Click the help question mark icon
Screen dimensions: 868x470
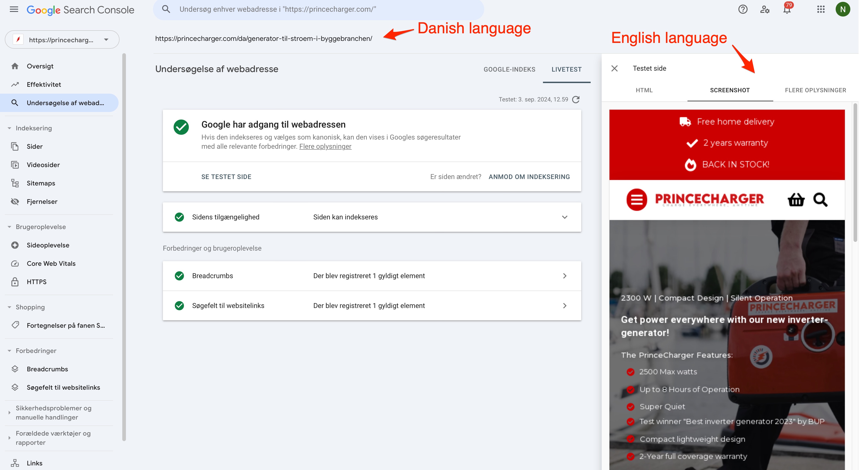click(743, 9)
